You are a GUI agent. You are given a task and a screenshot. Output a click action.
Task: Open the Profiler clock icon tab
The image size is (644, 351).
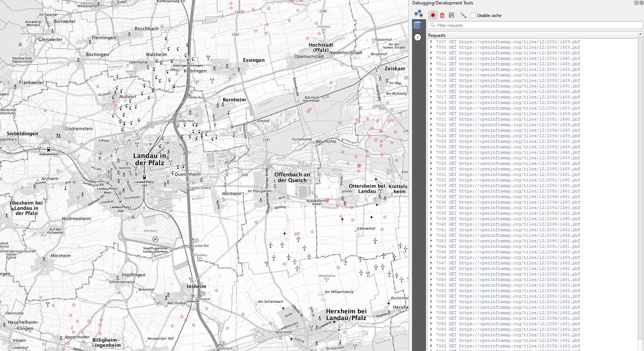coord(418,37)
